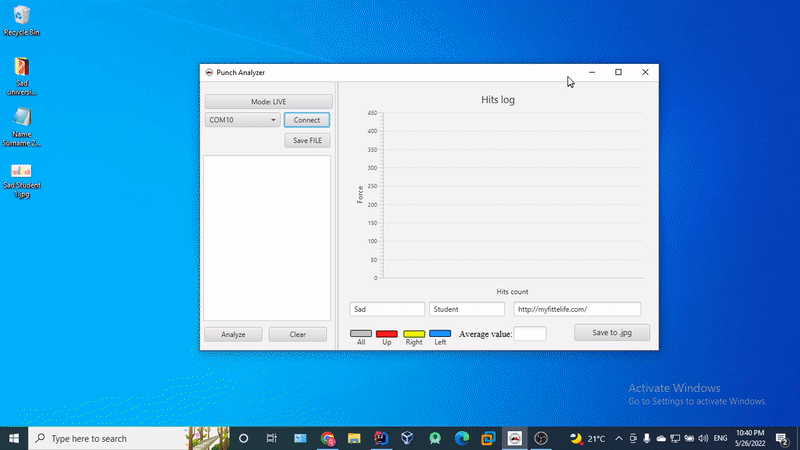Screen dimensions: 800x450
Task: Open Chrome from the taskbar
Action: pos(328,438)
